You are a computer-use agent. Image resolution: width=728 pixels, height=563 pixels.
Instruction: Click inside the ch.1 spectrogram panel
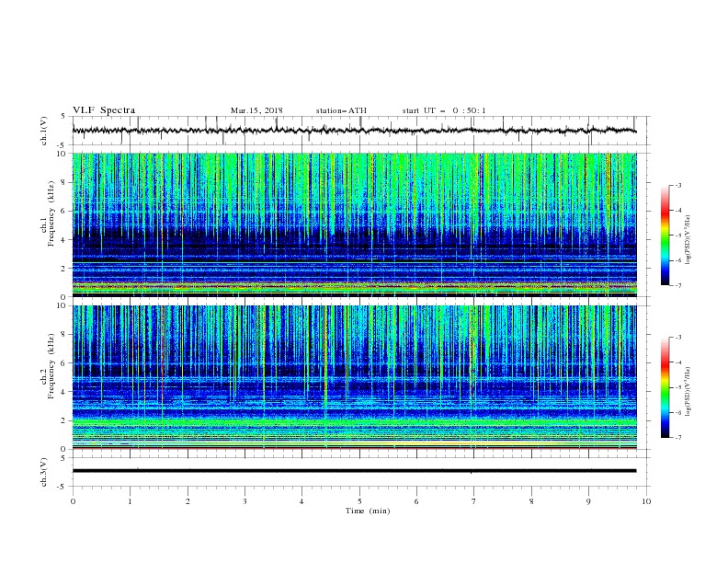coord(354,224)
